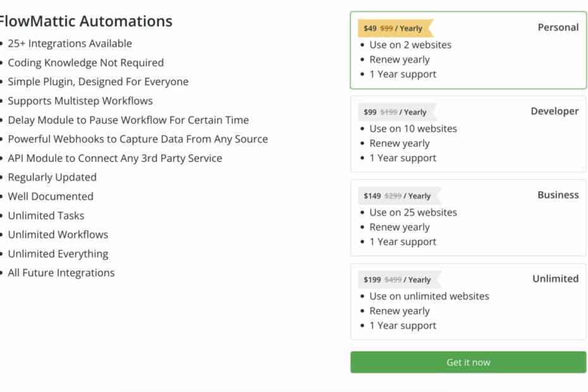Click the $99 yearly Developer price tag

[396, 112]
